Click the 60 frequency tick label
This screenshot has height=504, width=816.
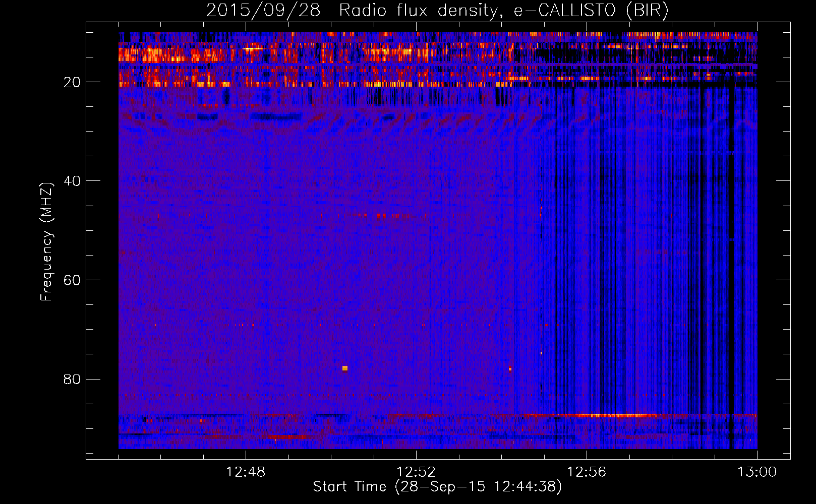(72, 280)
